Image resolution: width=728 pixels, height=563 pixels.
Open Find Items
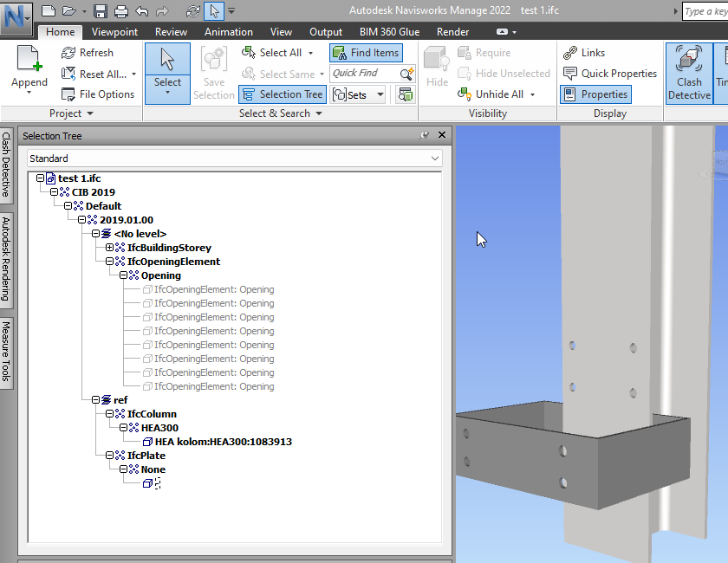click(x=366, y=52)
